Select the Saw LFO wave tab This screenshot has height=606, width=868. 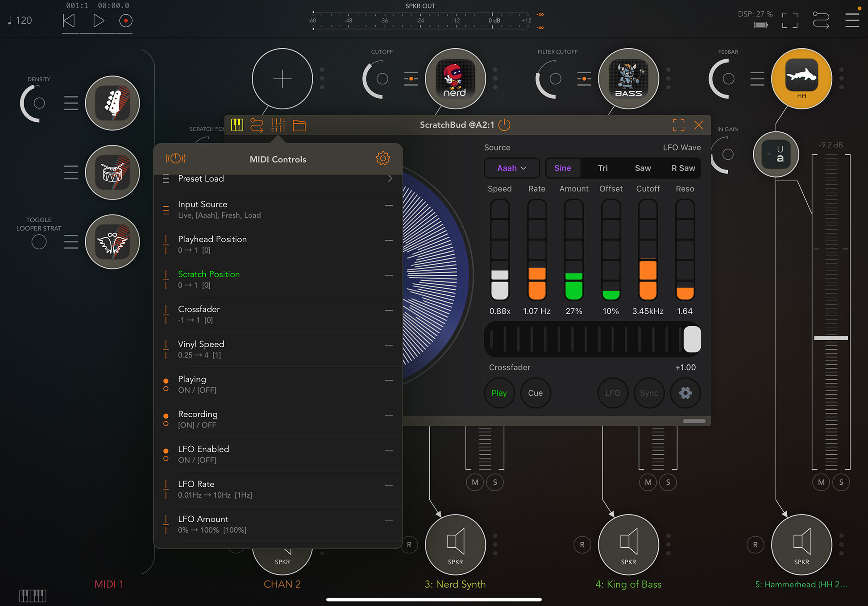coord(643,168)
